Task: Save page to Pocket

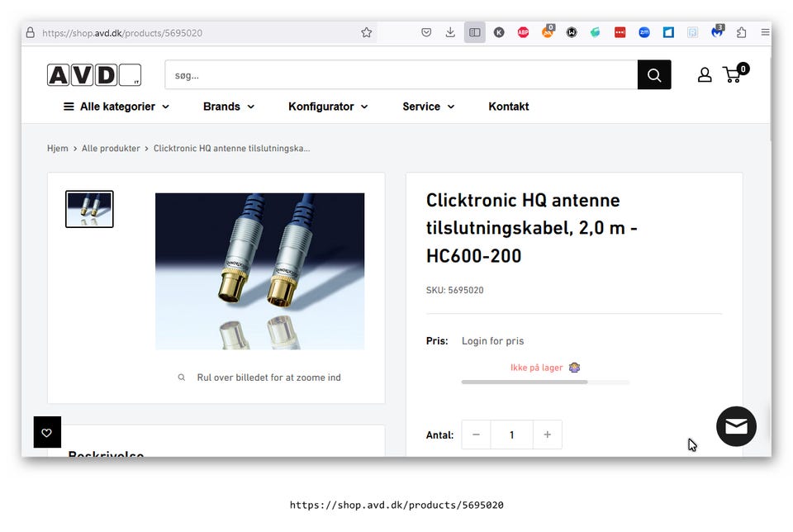Action: point(426,32)
